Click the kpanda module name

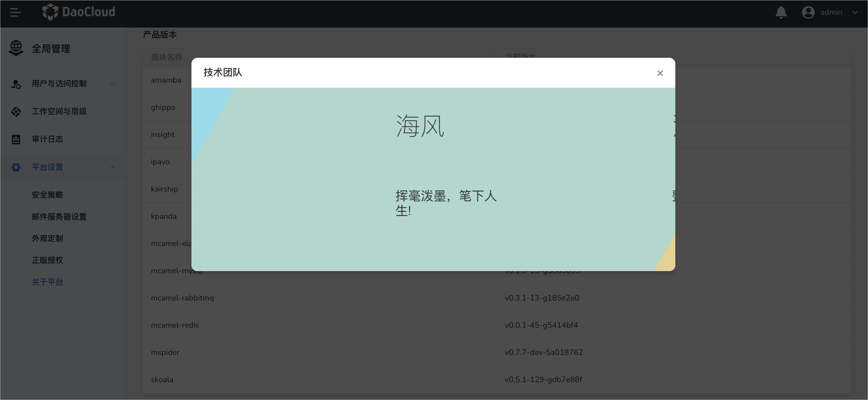click(x=163, y=216)
